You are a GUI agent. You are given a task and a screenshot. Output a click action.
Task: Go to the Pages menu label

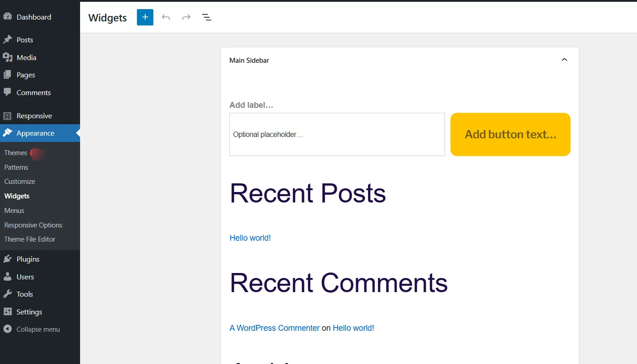click(26, 75)
